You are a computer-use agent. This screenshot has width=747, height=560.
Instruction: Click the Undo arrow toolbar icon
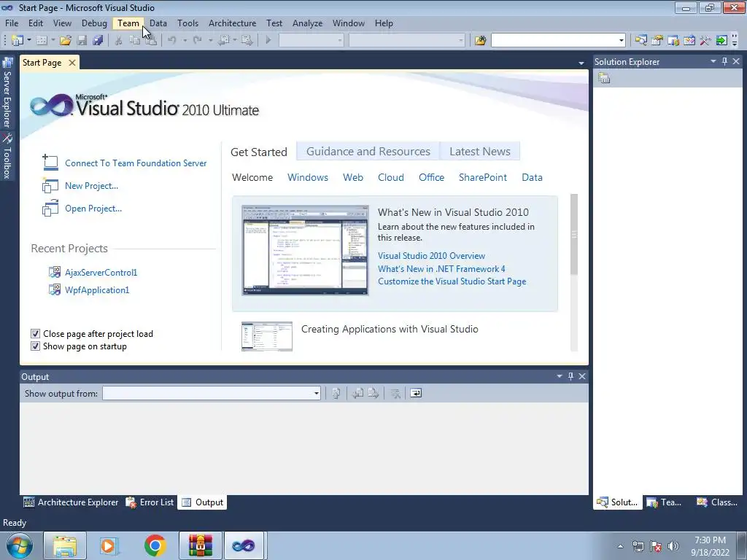click(172, 41)
